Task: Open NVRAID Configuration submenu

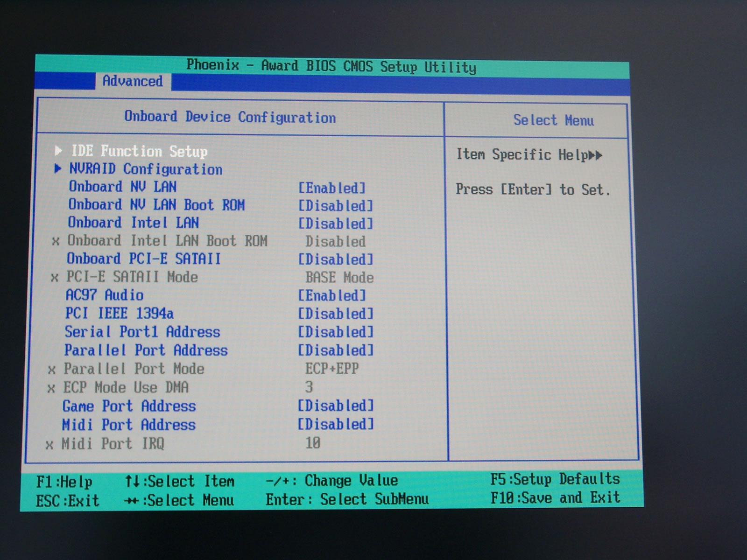Action: click(x=146, y=169)
